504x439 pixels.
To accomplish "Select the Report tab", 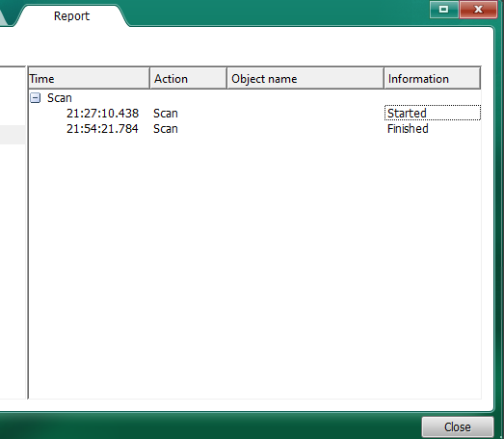I will coord(71,16).
